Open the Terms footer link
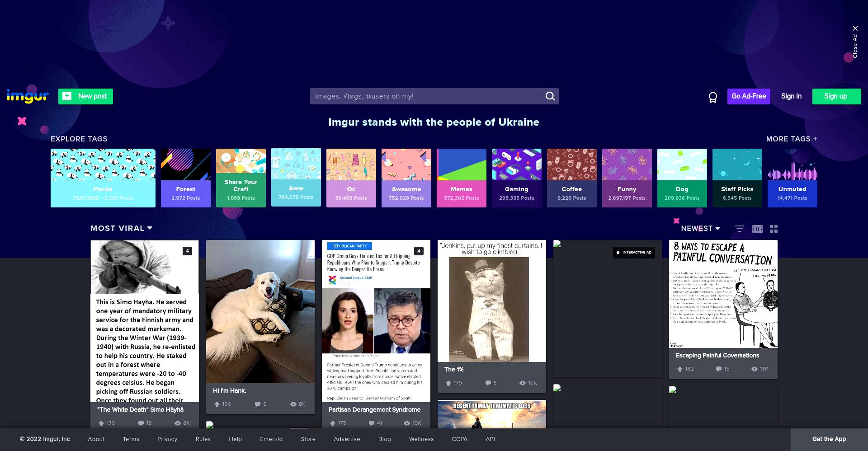The width and height of the screenshot is (868, 451). tap(131, 439)
